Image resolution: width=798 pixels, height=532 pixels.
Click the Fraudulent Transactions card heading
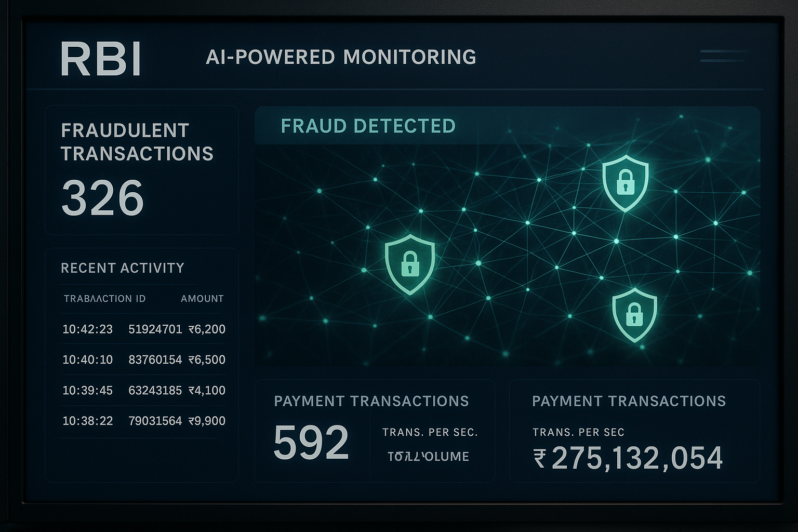click(x=137, y=142)
